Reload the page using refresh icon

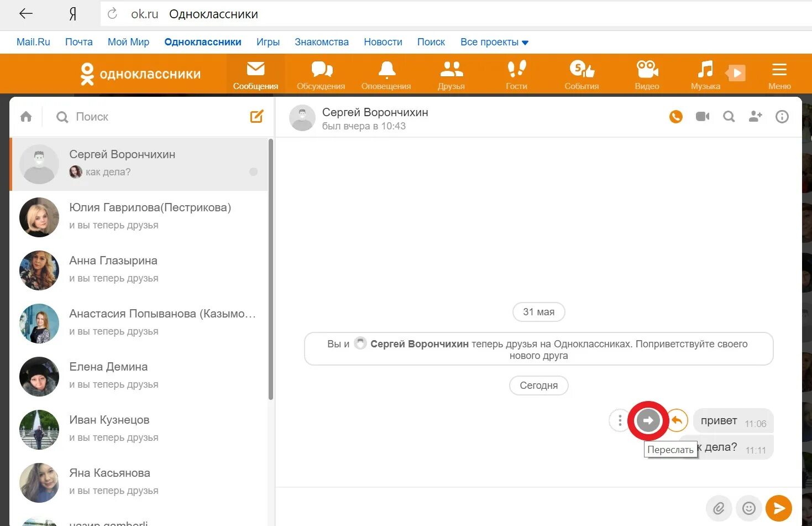(x=112, y=14)
